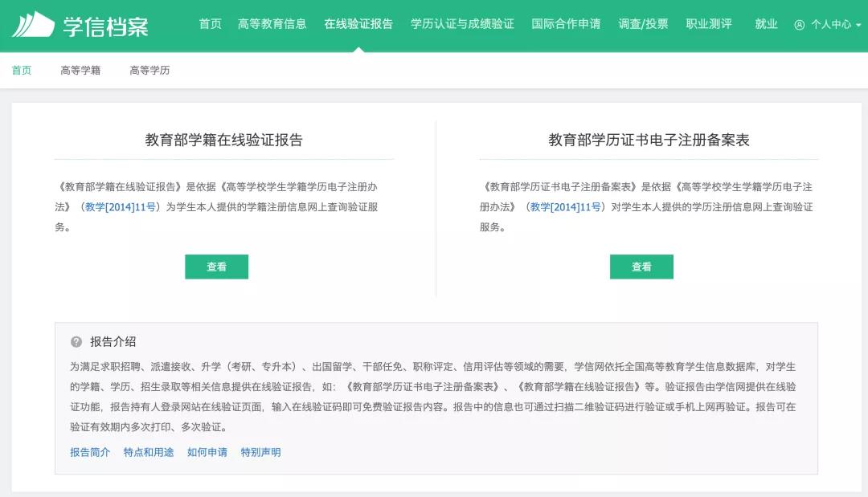Viewport: 868px width, 497px height.
Task: Switch to the 高等学历 sub-tab
Action: [x=149, y=71]
